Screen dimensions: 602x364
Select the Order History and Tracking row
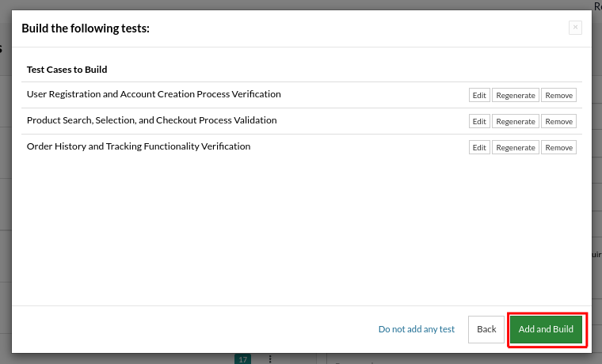[139, 146]
